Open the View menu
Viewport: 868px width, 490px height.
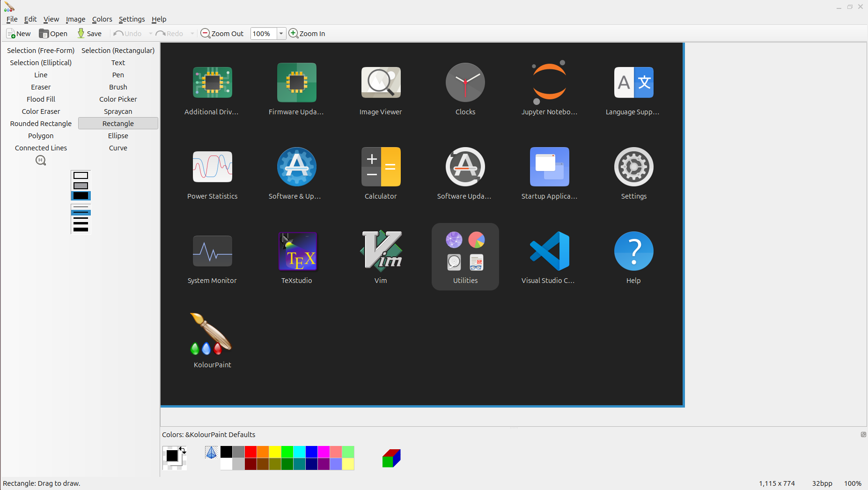pos(51,19)
